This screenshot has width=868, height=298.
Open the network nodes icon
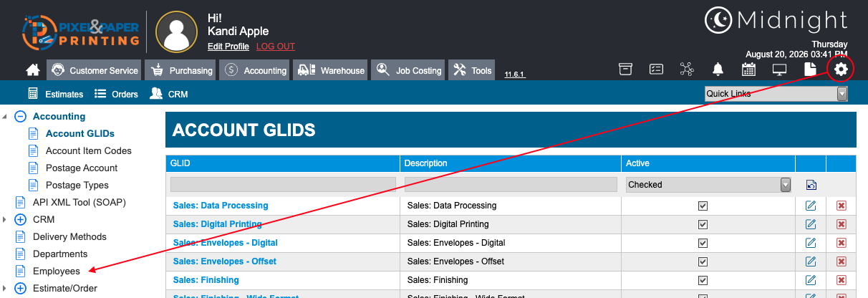[x=687, y=69]
